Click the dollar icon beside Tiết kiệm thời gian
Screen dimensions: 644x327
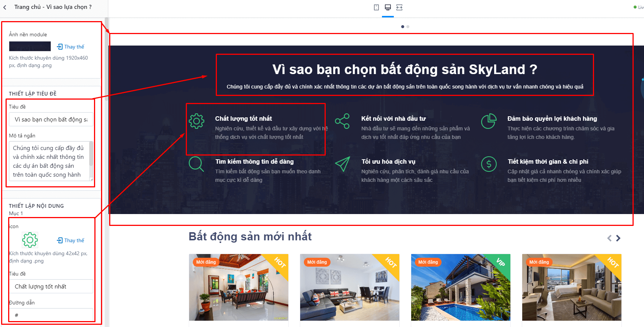(x=489, y=164)
